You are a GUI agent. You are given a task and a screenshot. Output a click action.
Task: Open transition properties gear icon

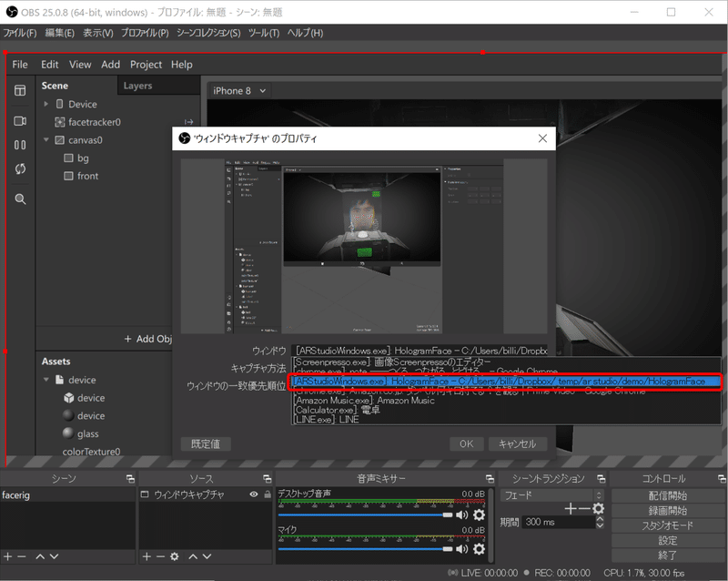(599, 508)
